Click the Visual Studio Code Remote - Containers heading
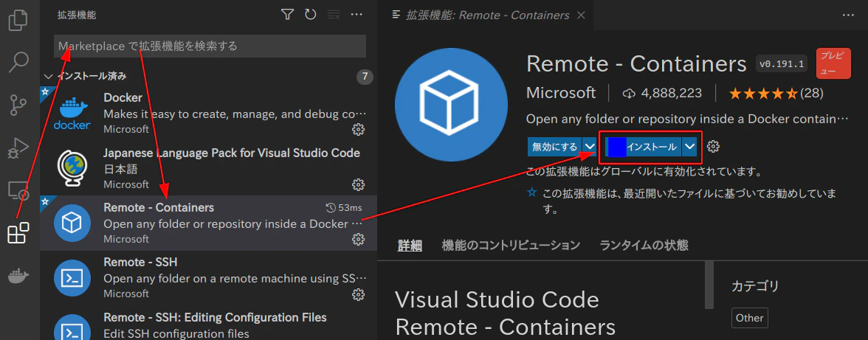 point(505,313)
